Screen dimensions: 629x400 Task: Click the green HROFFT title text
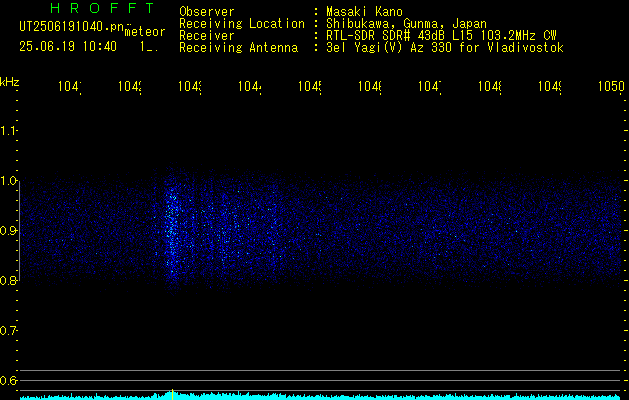pyautogui.click(x=103, y=8)
